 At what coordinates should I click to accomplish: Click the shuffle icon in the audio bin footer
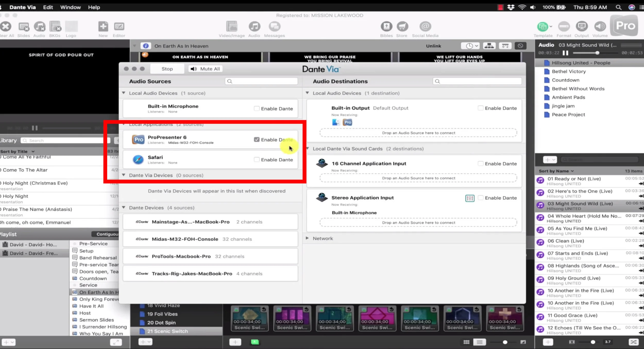[x=633, y=342]
